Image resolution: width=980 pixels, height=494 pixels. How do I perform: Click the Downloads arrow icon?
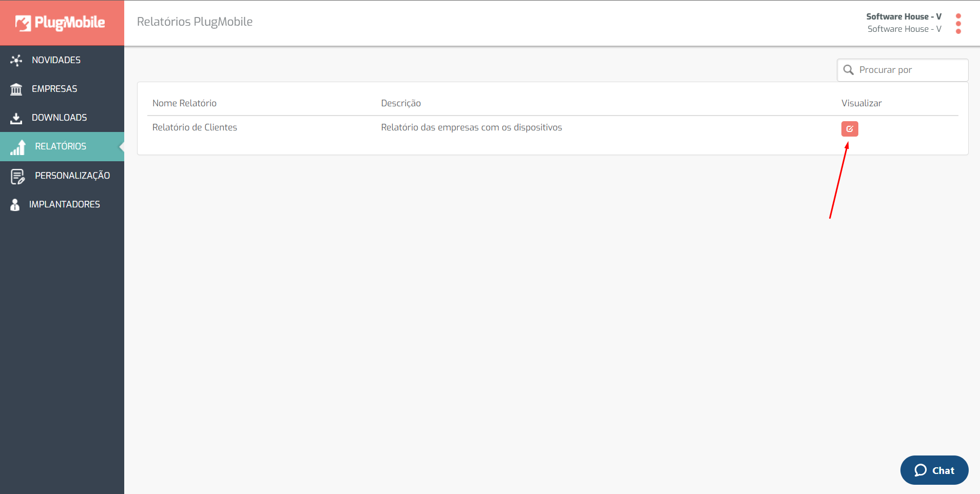tap(16, 118)
